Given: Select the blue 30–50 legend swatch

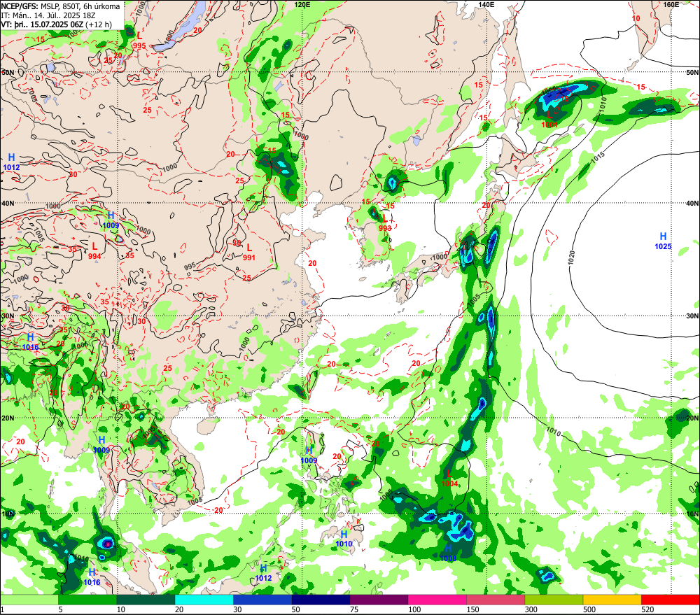Looking at the screenshot, I should click(x=262, y=600).
